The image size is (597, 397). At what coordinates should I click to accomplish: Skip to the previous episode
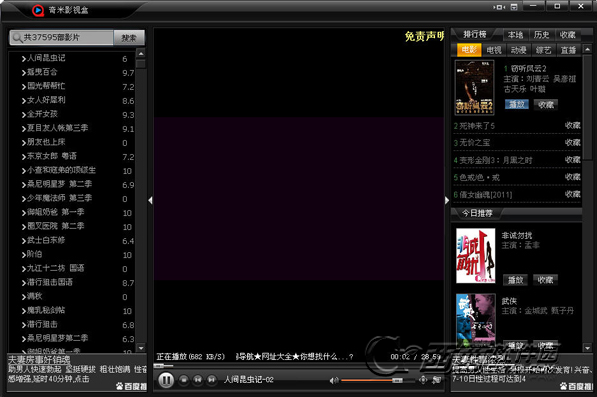198,379
